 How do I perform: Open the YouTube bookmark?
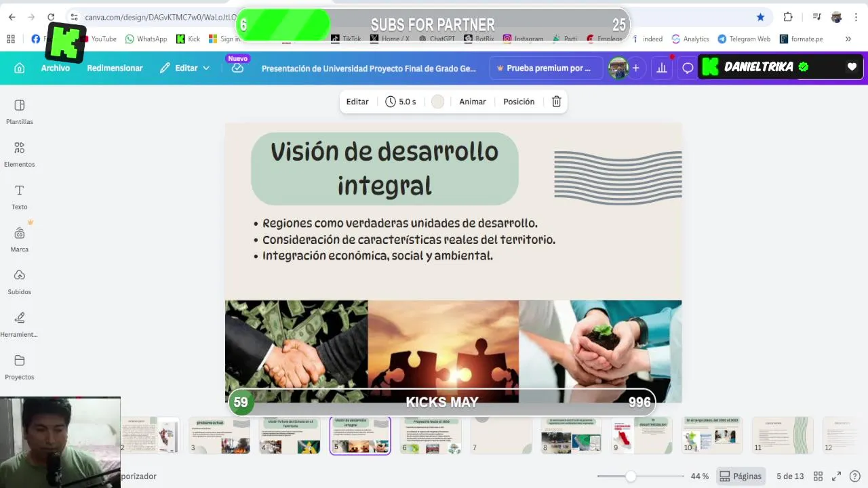(x=99, y=39)
